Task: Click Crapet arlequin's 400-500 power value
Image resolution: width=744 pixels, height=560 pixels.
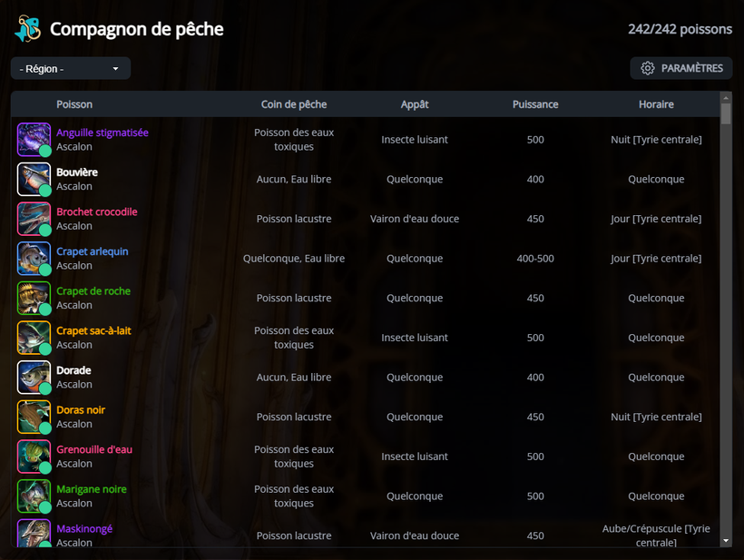Action: pos(535,259)
